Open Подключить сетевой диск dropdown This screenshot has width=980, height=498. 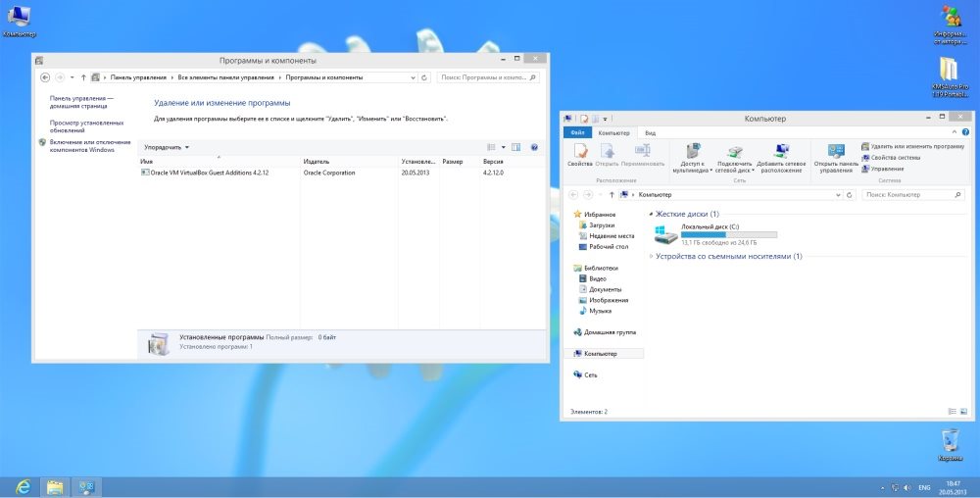735,170
